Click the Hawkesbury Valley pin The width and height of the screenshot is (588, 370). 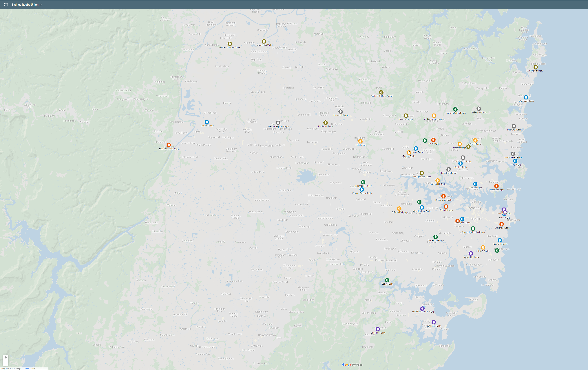tap(264, 41)
